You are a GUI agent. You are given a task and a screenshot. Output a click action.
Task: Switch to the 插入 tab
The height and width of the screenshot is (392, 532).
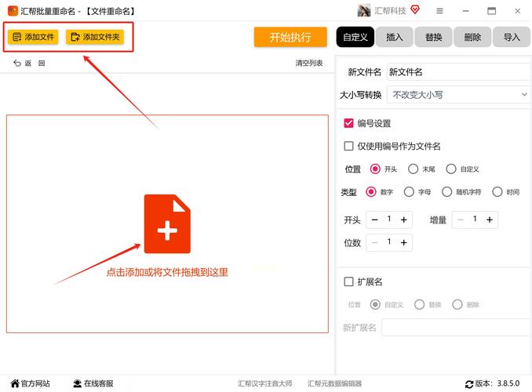tap(394, 37)
